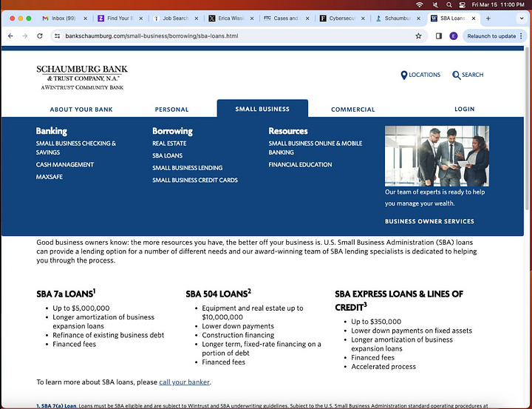Image resolution: width=532 pixels, height=409 pixels.
Task: Click the date and time in menu bar
Action: pyautogui.click(x=498, y=4)
